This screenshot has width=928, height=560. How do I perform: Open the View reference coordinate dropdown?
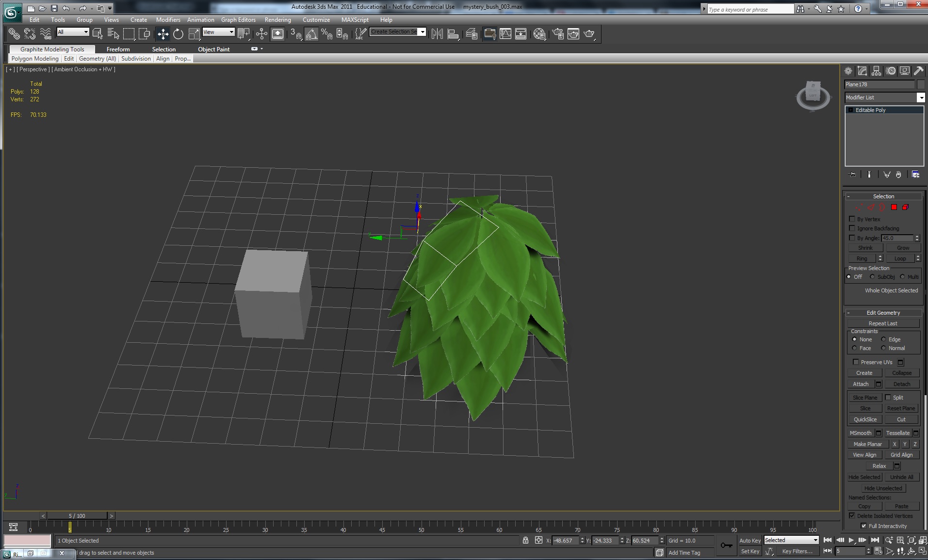[x=231, y=32]
